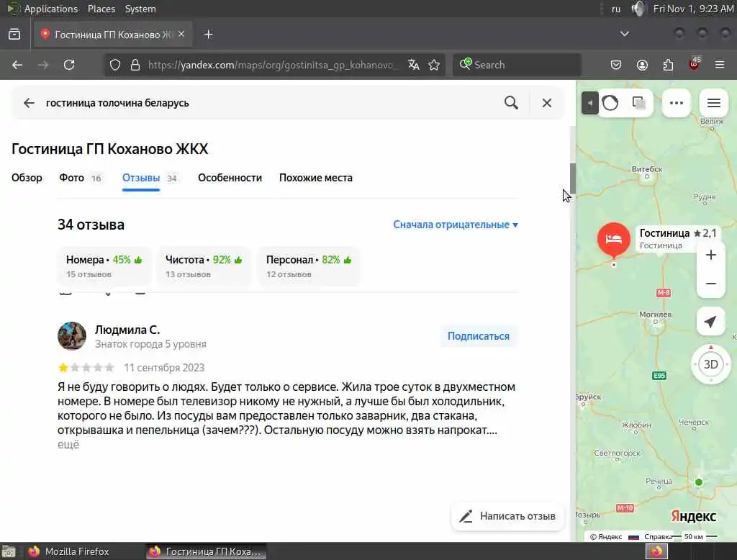
Task: Filter reviews by Номера 45%
Action: point(104,266)
